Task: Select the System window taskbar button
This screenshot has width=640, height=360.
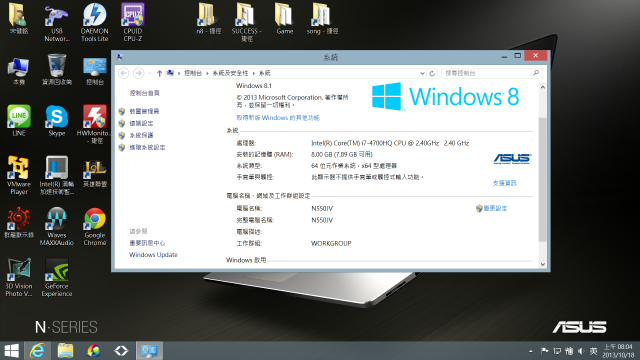Action: 149,351
